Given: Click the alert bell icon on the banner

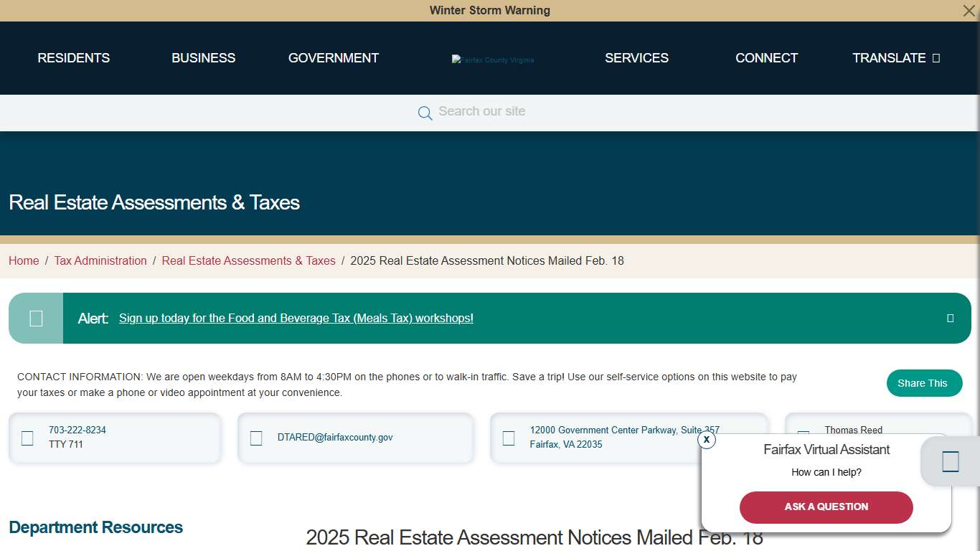Looking at the screenshot, I should click(35, 318).
